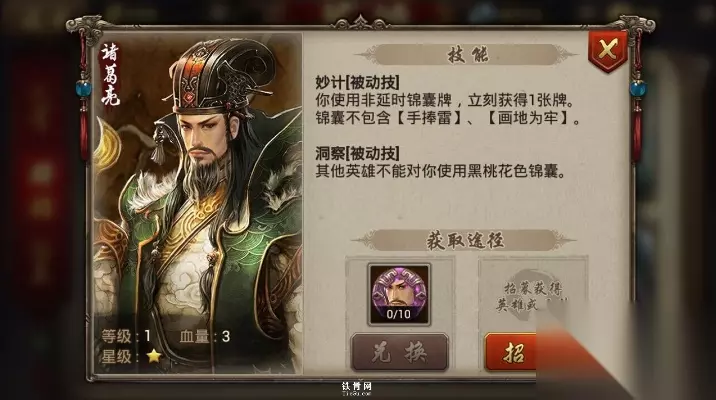
Task: Tap the 铁骨网 watermark logo
Action: pyautogui.click(x=357, y=387)
